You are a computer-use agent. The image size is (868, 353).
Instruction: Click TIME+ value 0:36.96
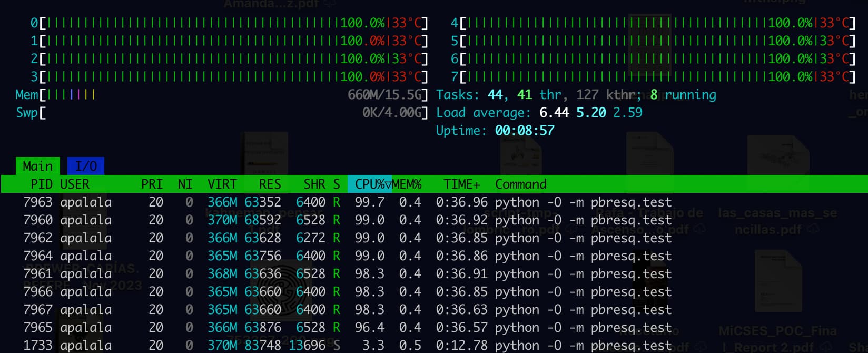tap(462, 202)
